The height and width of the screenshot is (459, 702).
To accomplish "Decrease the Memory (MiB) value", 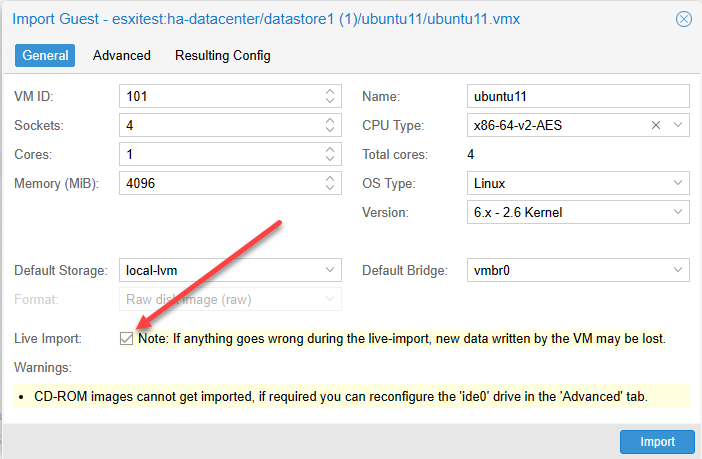I will [331, 189].
